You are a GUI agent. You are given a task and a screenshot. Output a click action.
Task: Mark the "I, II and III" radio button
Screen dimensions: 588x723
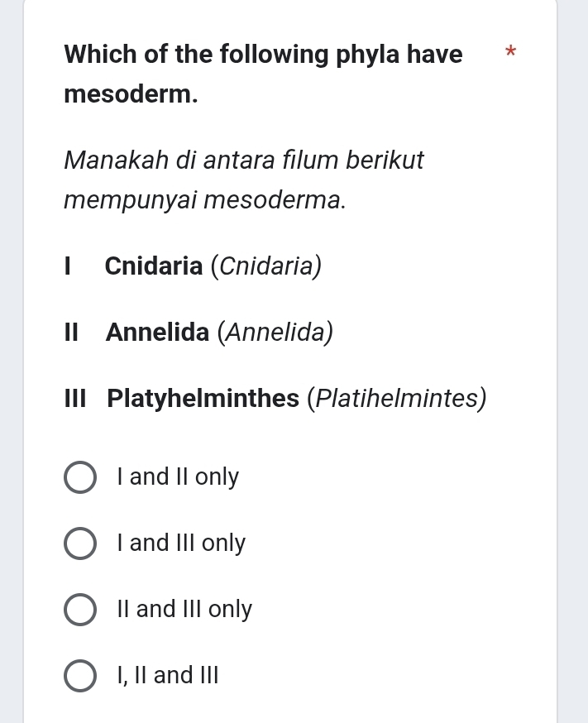(x=79, y=677)
